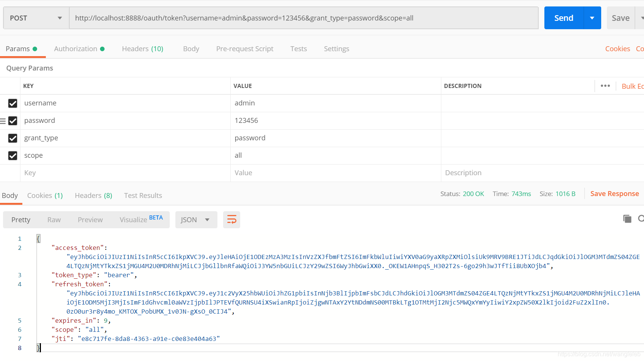The width and height of the screenshot is (644, 361).
Task: Click the Save request button
Action: tap(621, 18)
